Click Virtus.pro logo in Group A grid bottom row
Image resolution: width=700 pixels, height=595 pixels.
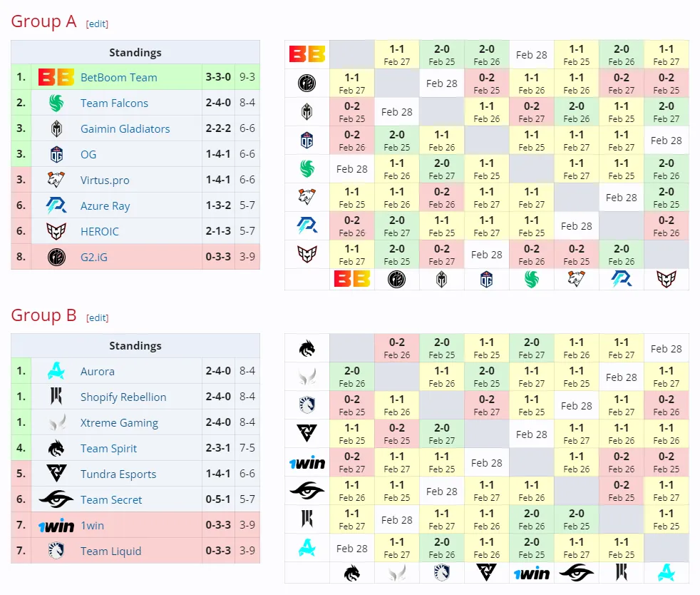click(577, 280)
